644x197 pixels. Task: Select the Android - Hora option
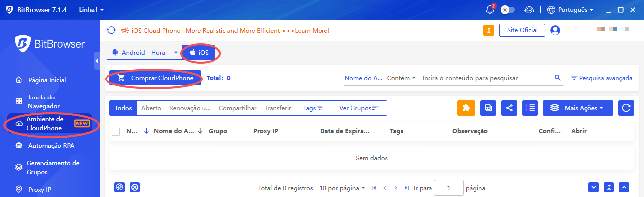tap(144, 52)
